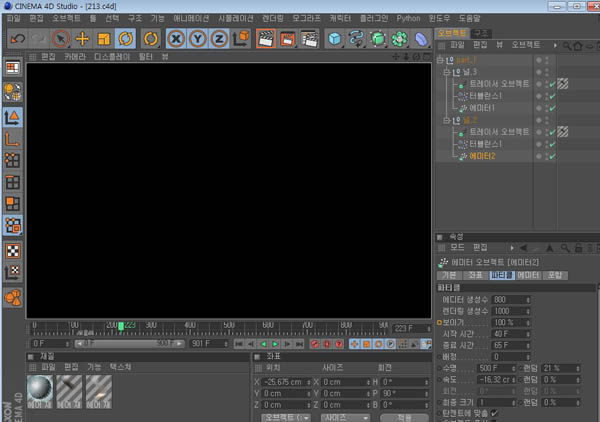Toggle the Z axis lock
This screenshot has width=600, height=422.
[x=219, y=39]
